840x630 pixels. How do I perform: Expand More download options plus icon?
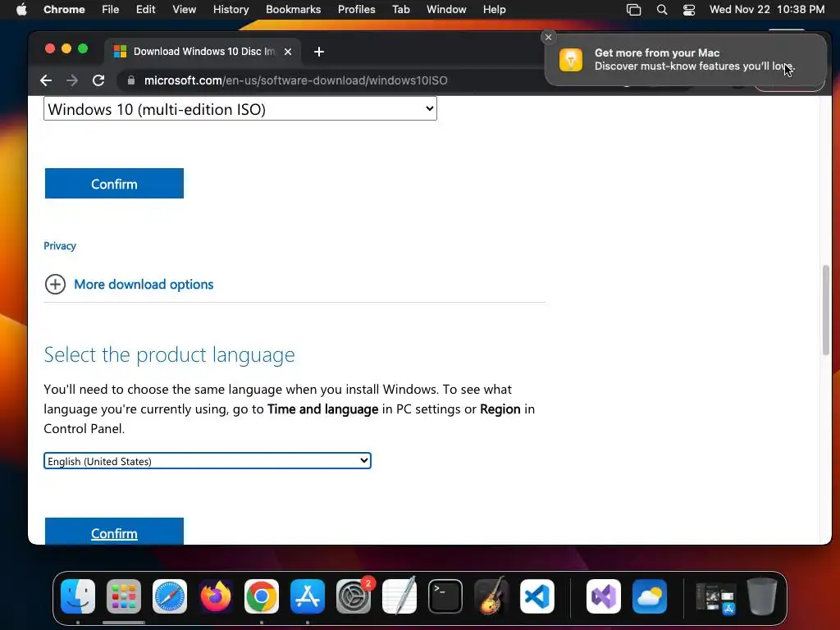point(55,285)
